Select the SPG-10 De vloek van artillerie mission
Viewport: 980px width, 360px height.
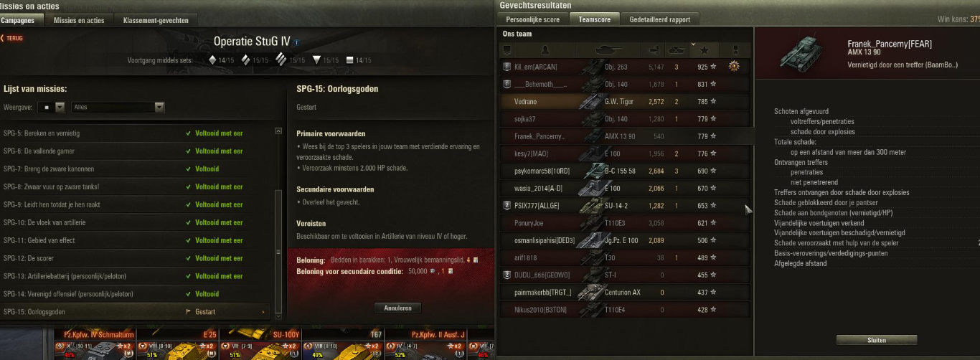(x=135, y=222)
